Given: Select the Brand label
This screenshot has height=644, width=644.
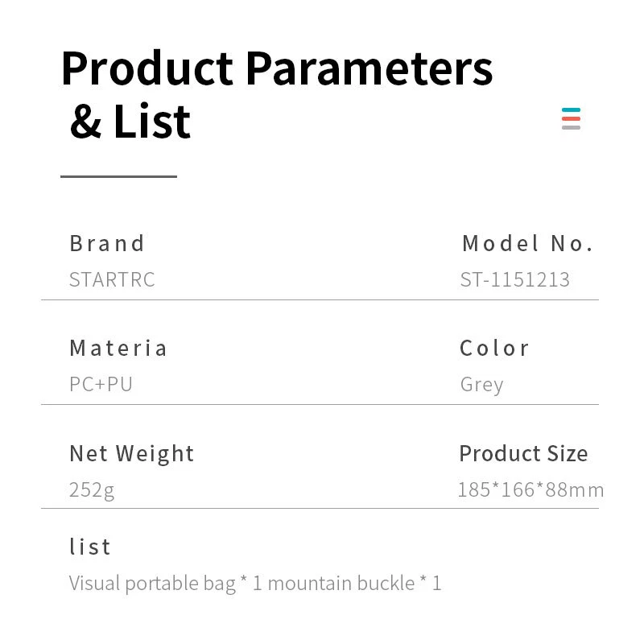Looking at the screenshot, I should (107, 243).
